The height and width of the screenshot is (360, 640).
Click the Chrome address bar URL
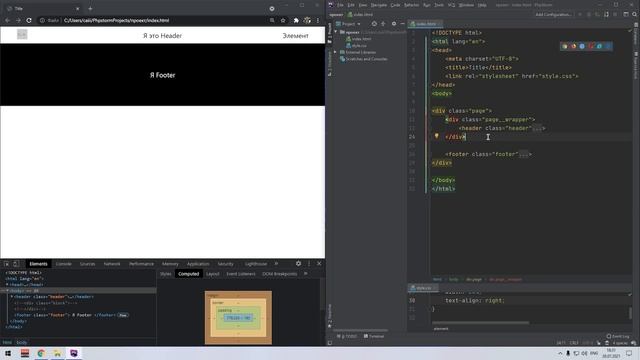point(116,20)
